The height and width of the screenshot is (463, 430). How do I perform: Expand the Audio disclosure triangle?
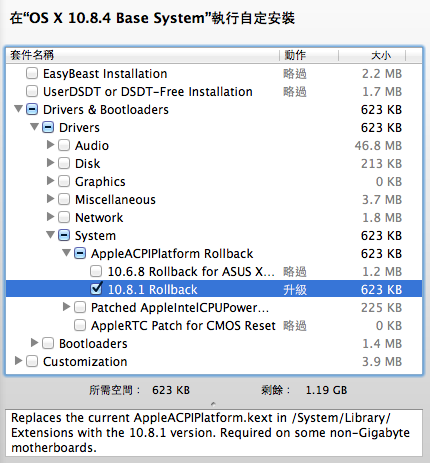click(x=50, y=145)
